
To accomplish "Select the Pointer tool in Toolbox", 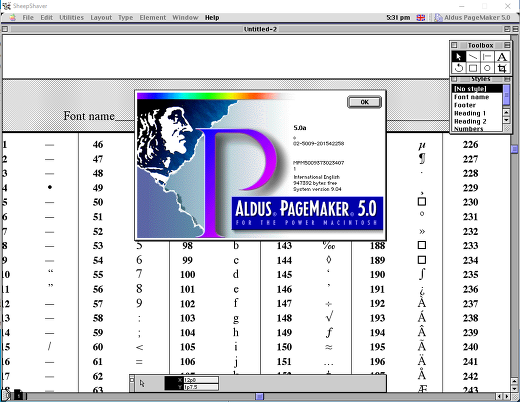I will click(x=458, y=57).
